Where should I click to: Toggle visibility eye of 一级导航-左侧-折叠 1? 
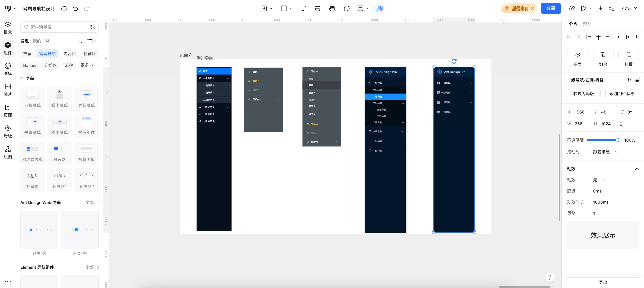(628, 80)
